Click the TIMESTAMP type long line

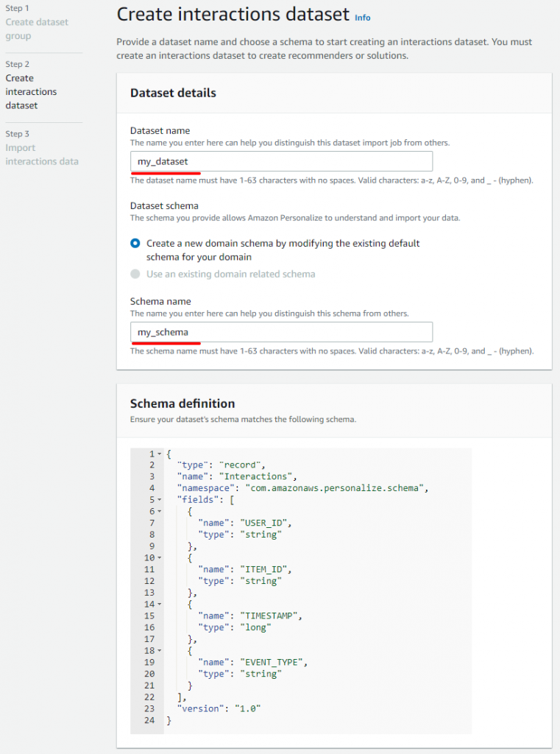[x=235, y=627]
